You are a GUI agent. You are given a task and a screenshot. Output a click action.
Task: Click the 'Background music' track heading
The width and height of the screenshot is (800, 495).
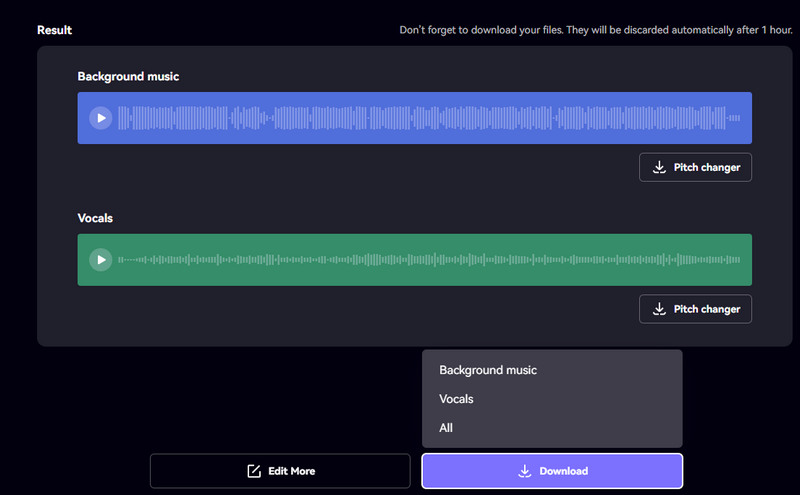[128, 76]
